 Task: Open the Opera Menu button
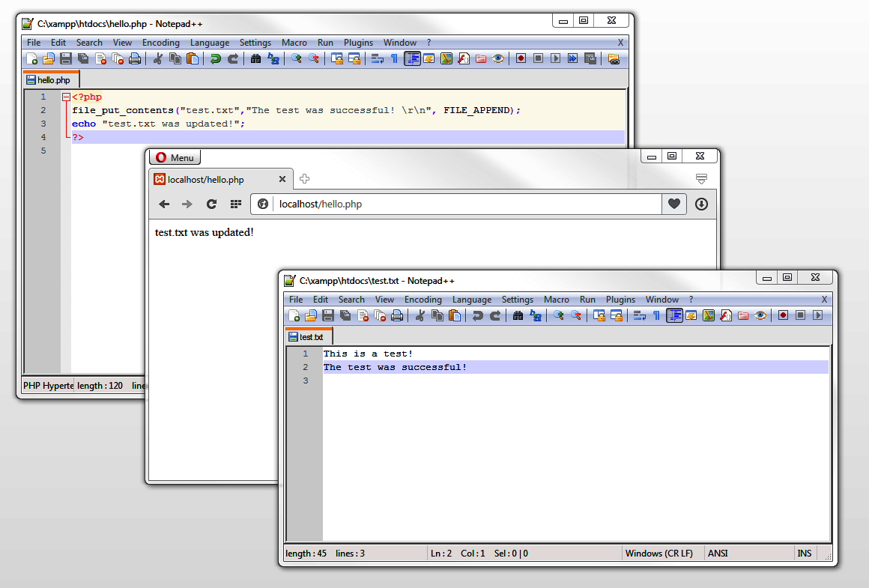174,157
